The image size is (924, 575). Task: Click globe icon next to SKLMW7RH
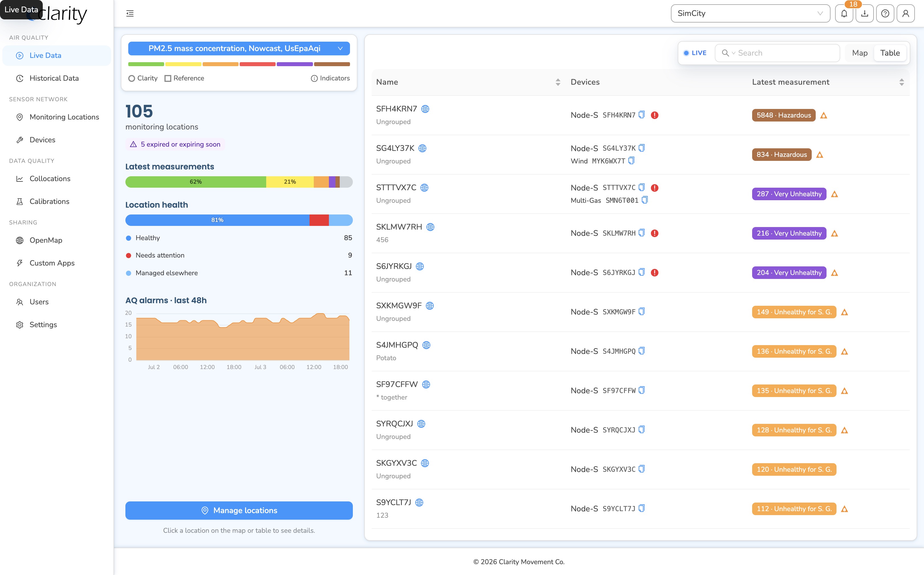(430, 227)
